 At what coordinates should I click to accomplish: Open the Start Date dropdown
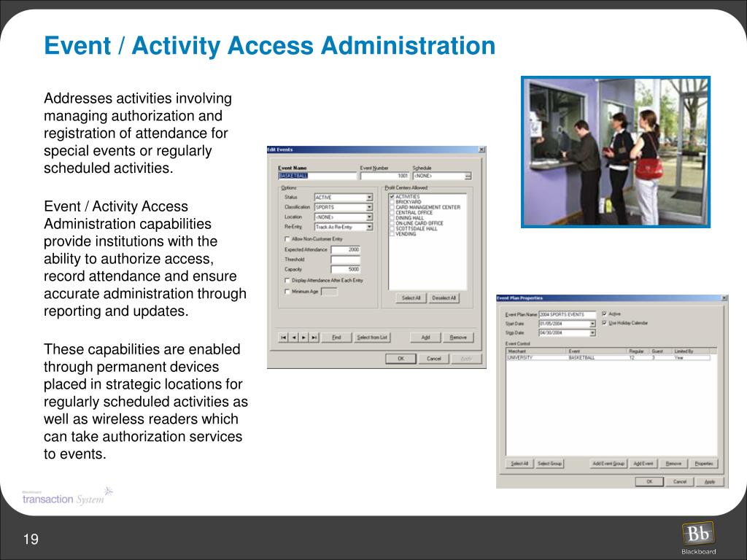click(x=592, y=324)
